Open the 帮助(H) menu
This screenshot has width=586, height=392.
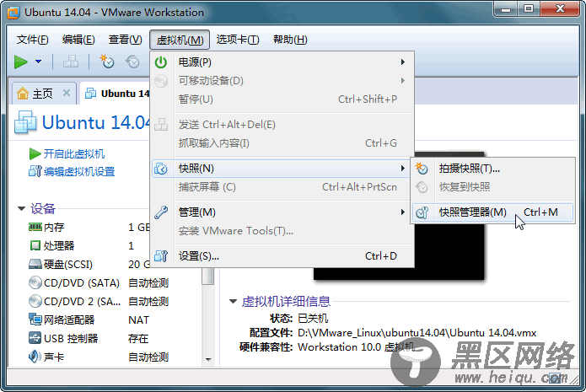(x=290, y=40)
